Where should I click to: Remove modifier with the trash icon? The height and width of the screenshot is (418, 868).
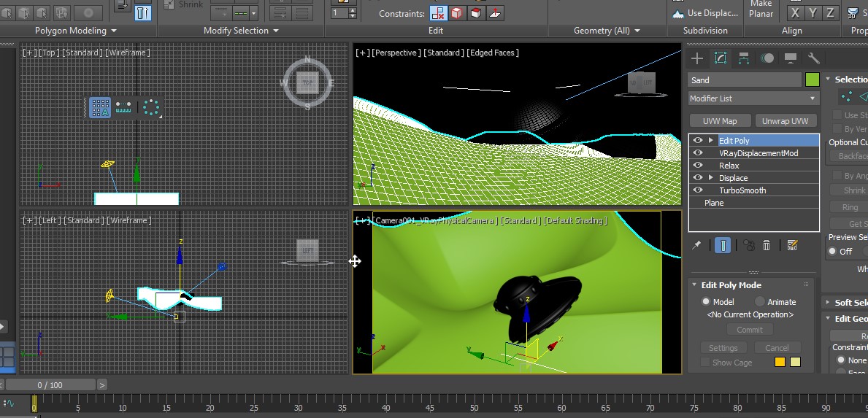point(767,246)
